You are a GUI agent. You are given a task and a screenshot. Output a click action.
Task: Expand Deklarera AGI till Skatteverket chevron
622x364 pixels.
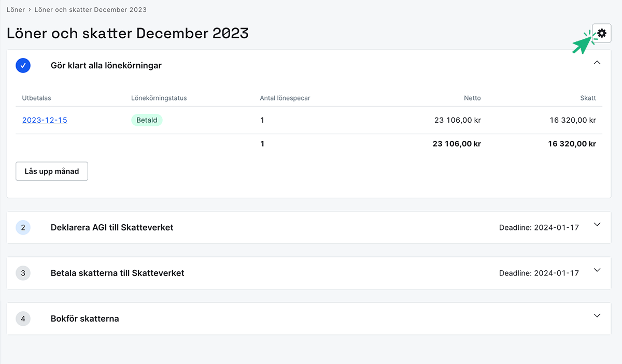597,225
